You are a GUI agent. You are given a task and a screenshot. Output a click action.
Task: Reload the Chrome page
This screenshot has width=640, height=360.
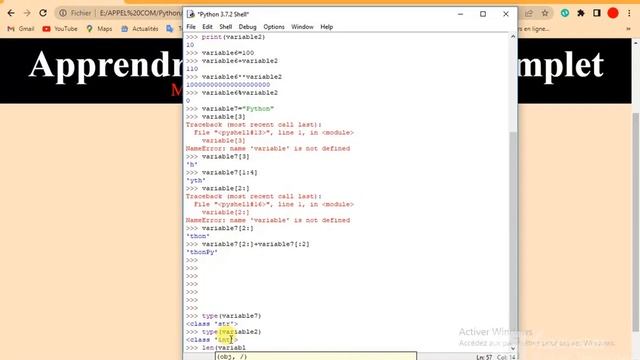(x=43, y=13)
